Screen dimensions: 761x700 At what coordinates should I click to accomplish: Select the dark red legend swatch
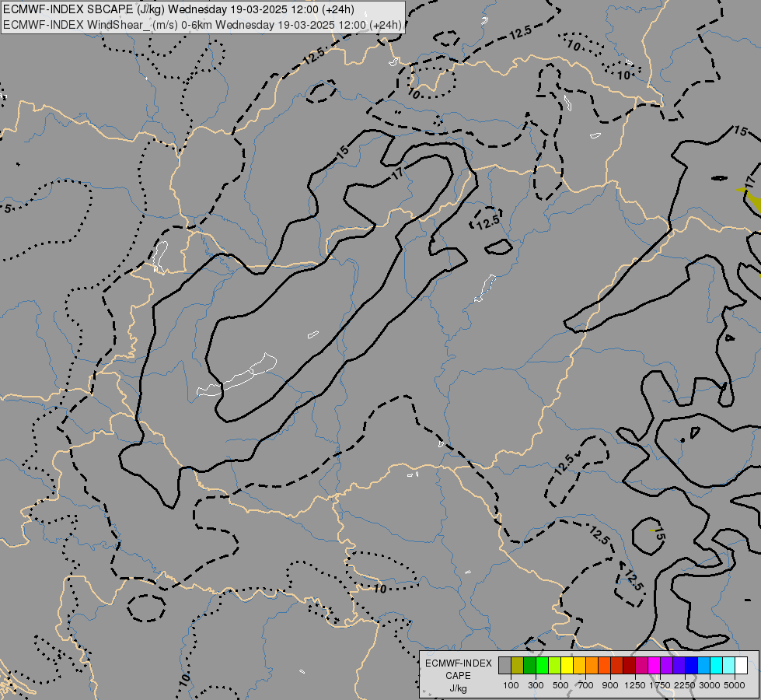tap(630, 666)
